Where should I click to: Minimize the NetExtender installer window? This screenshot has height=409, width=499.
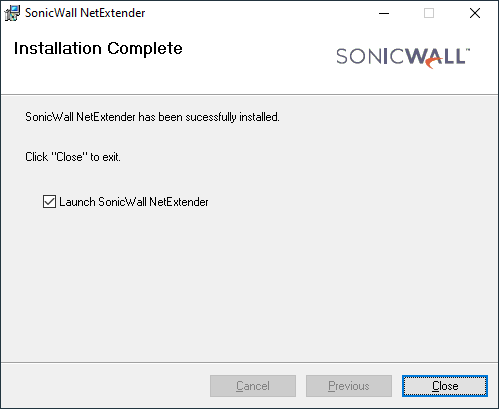click(384, 13)
